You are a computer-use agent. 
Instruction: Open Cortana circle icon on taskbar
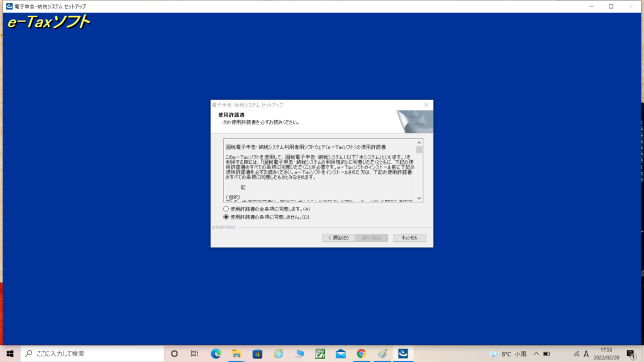(174, 354)
